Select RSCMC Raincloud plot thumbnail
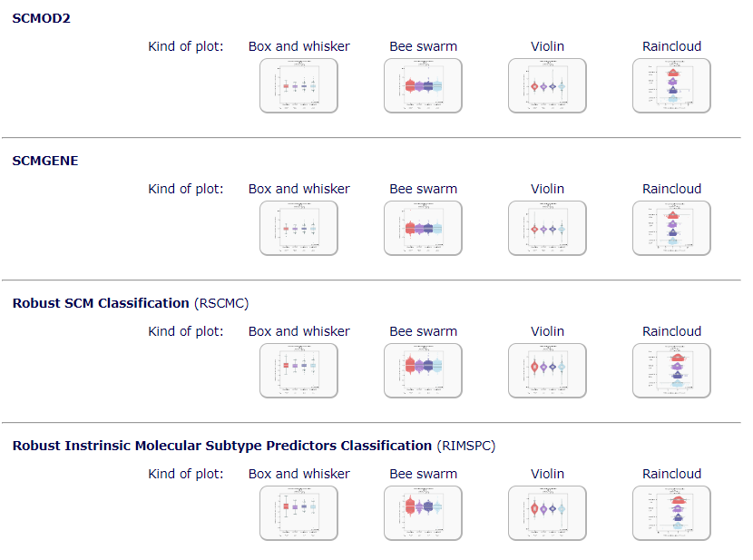 tap(672, 371)
